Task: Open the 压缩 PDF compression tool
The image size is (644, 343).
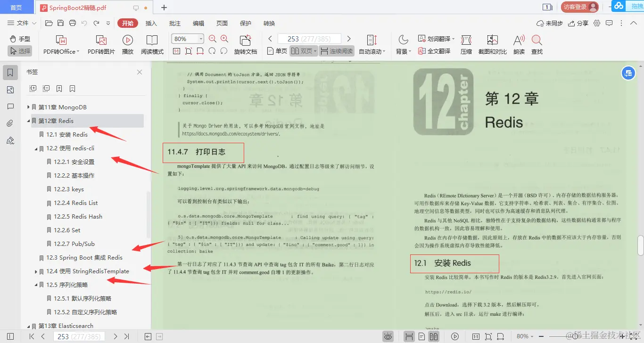Action: coord(465,43)
